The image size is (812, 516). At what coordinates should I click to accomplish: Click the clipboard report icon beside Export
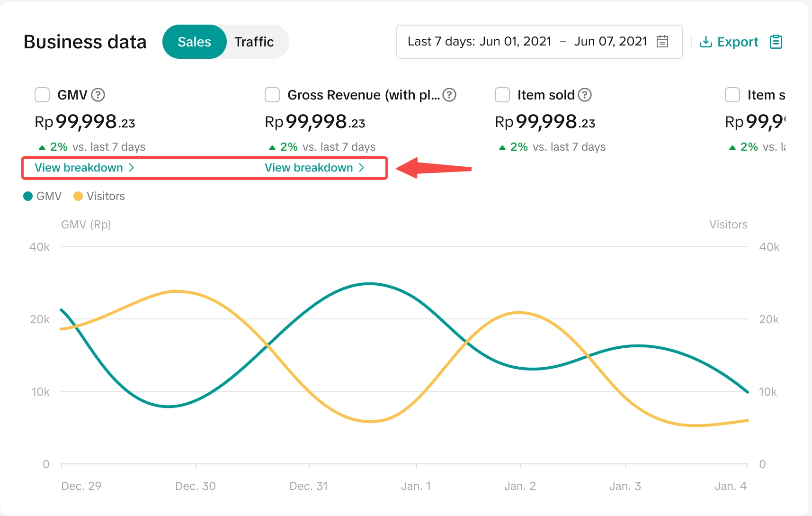tap(776, 42)
